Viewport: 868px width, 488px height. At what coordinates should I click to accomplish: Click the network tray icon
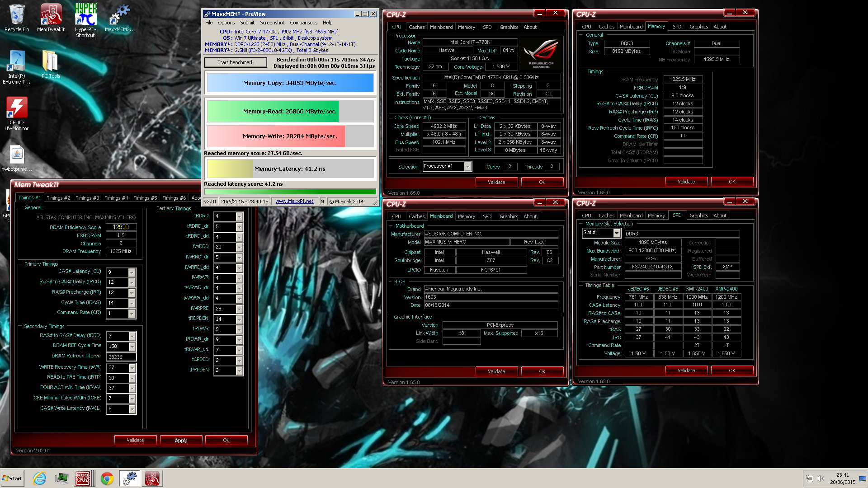tap(810, 479)
